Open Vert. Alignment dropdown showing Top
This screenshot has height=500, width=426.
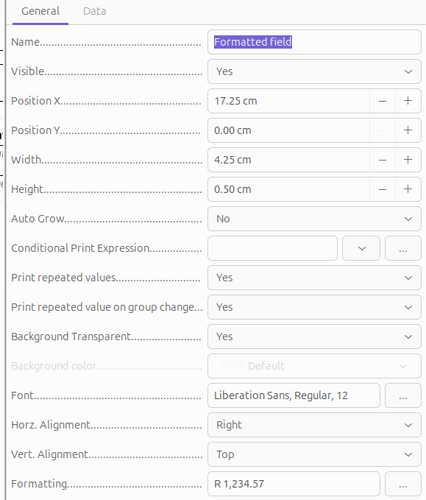[314, 454]
